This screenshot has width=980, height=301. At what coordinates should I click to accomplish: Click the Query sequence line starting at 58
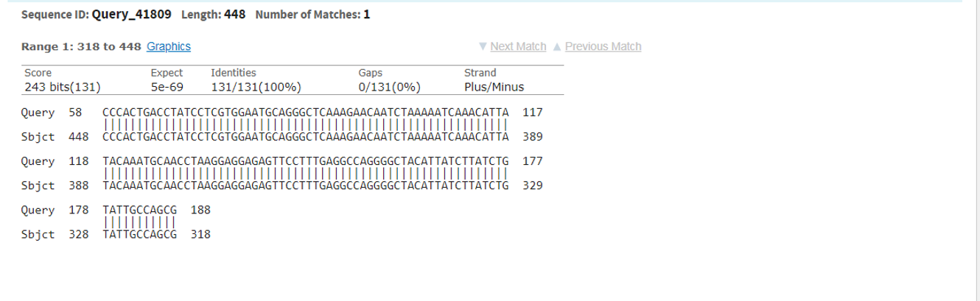click(306, 113)
